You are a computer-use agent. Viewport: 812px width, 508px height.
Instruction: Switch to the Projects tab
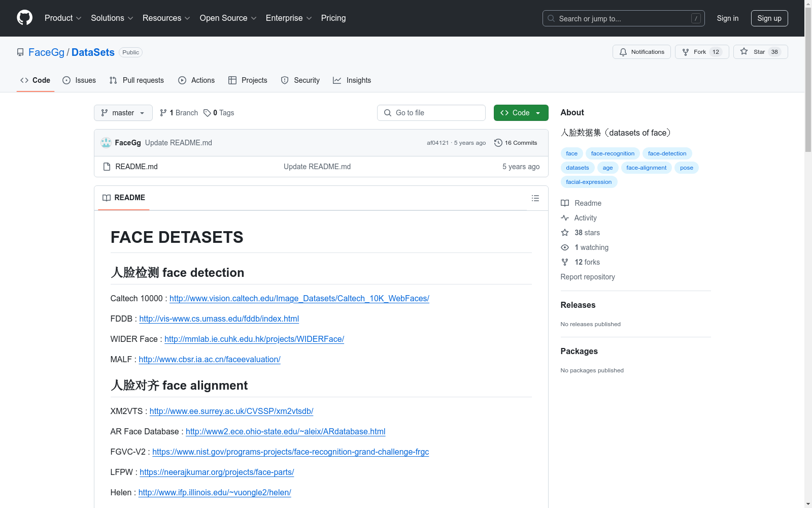(x=248, y=80)
